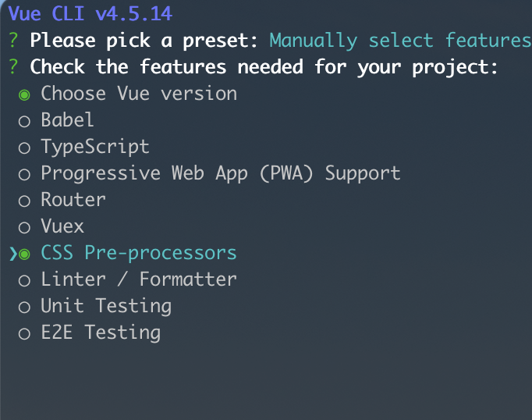
Task: Select the TypeScript label text
Action: (x=95, y=147)
